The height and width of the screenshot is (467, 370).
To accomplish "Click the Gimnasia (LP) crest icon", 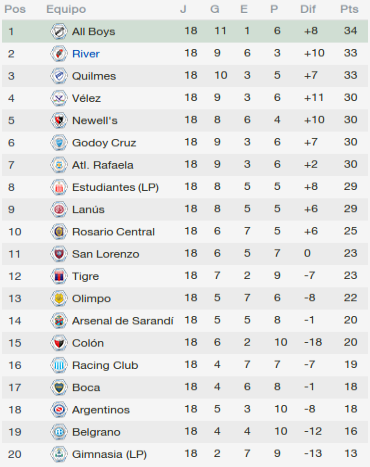I will click(59, 454).
